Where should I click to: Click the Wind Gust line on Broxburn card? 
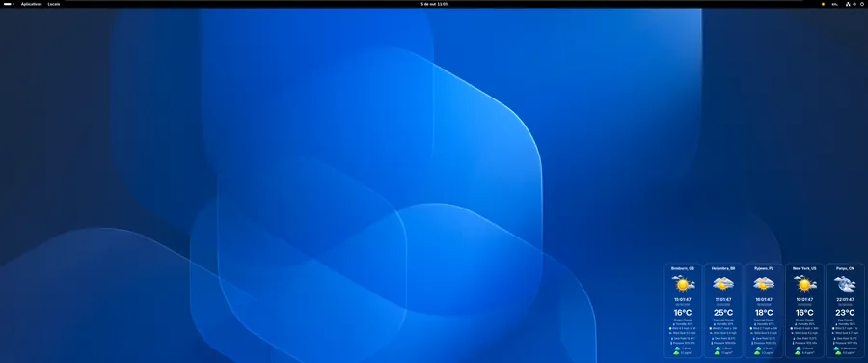[683, 333]
